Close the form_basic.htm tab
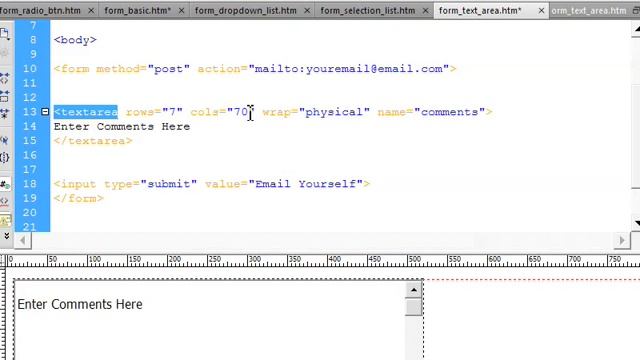This screenshot has height=360, width=640. pyautogui.click(x=182, y=11)
